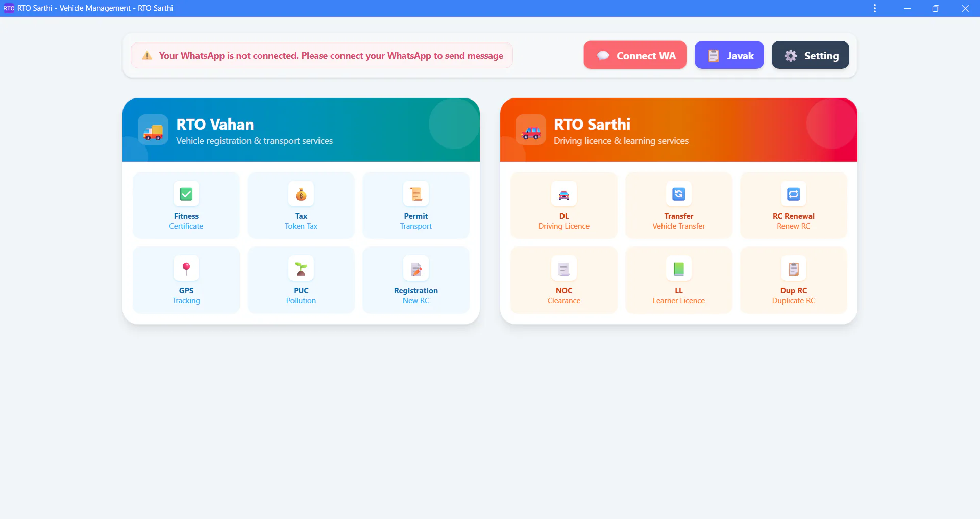
Task: Open the three-dot menu in title bar
Action: click(875, 8)
